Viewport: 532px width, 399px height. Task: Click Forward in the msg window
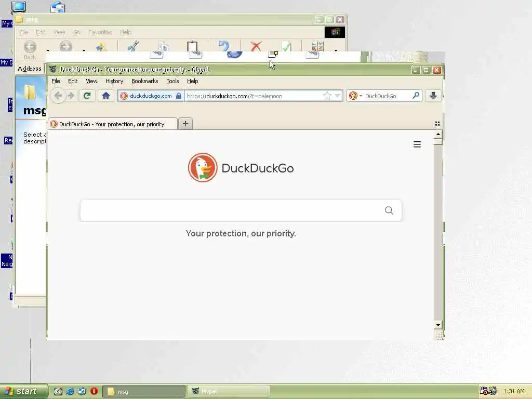coord(66,46)
